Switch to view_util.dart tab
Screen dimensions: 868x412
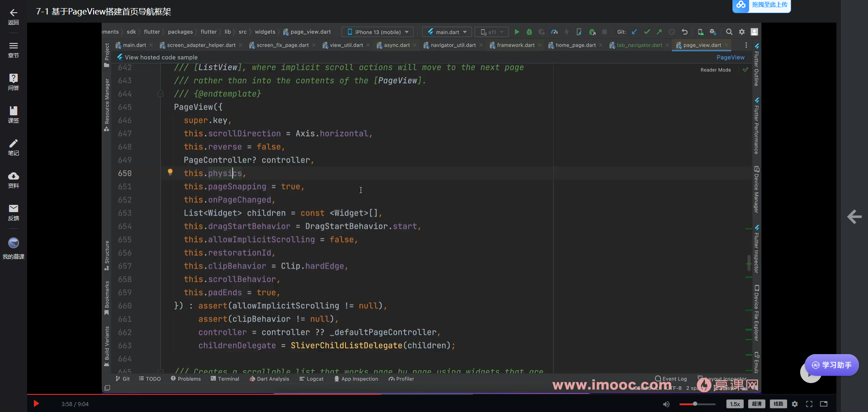(x=346, y=45)
